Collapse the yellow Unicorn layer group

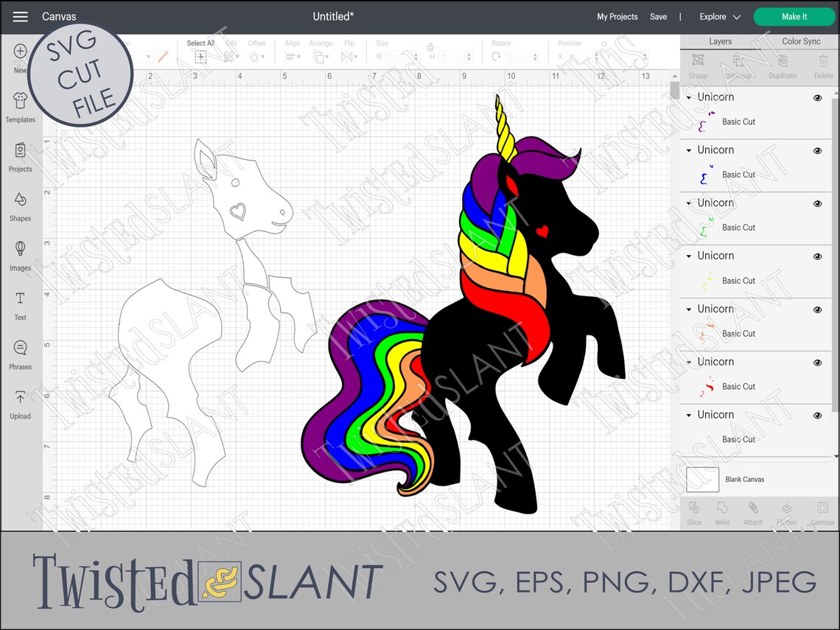coord(689,256)
